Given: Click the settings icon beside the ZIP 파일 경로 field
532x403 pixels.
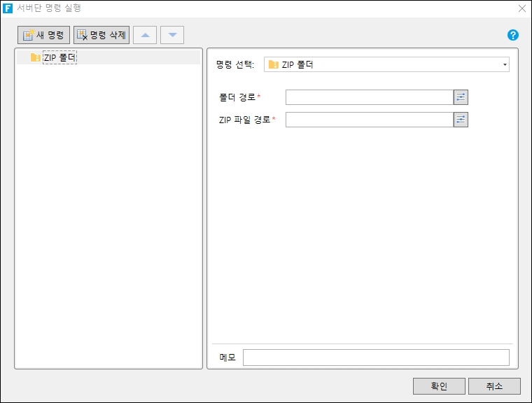Looking at the screenshot, I should coord(461,120).
